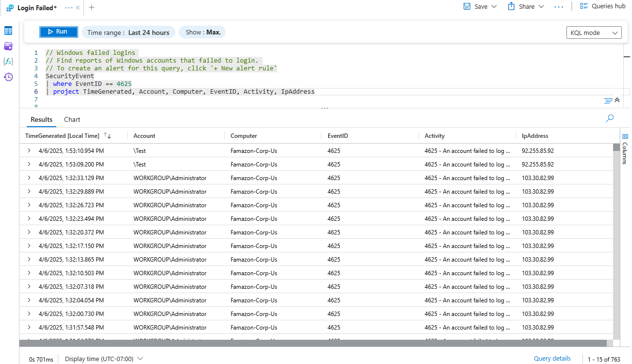Select the Results tab
The height and width of the screenshot is (364, 632).
pos(41,119)
